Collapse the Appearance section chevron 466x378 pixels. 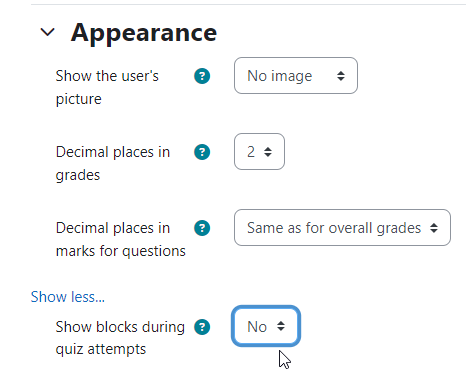(47, 32)
